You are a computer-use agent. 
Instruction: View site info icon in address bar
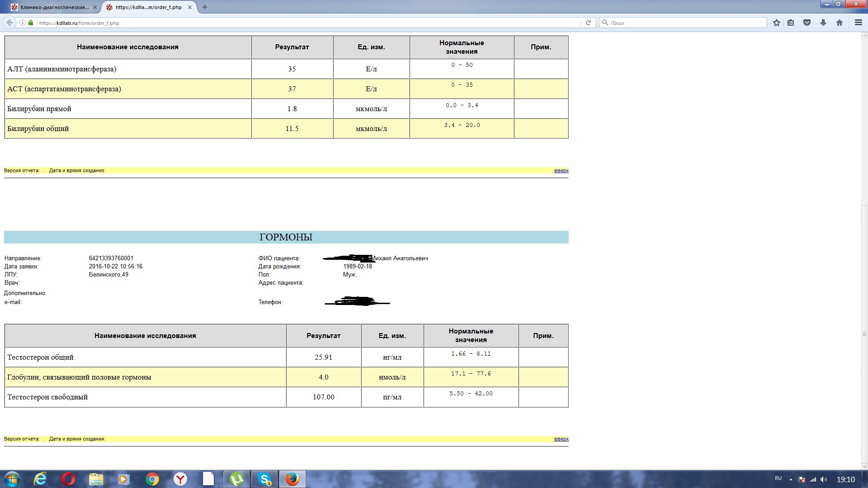pos(22,23)
